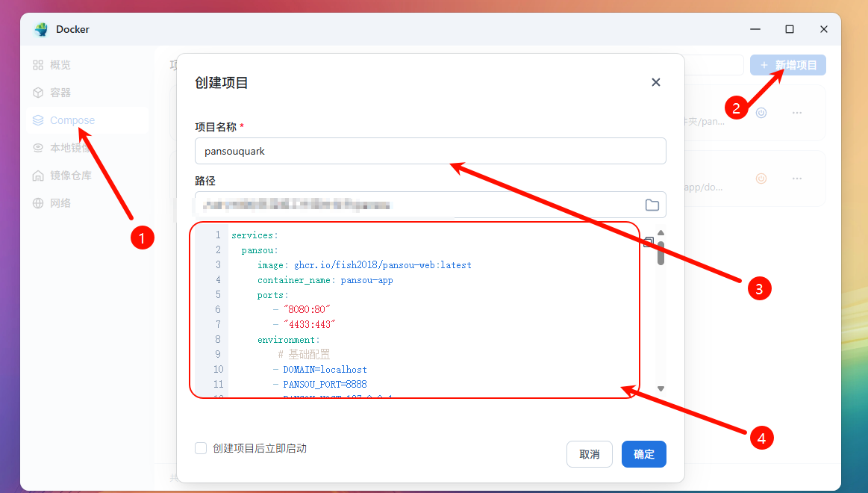This screenshot has height=493, width=868.
Task: Click the "# 基础配置" comment line
Action: (x=303, y=355)
